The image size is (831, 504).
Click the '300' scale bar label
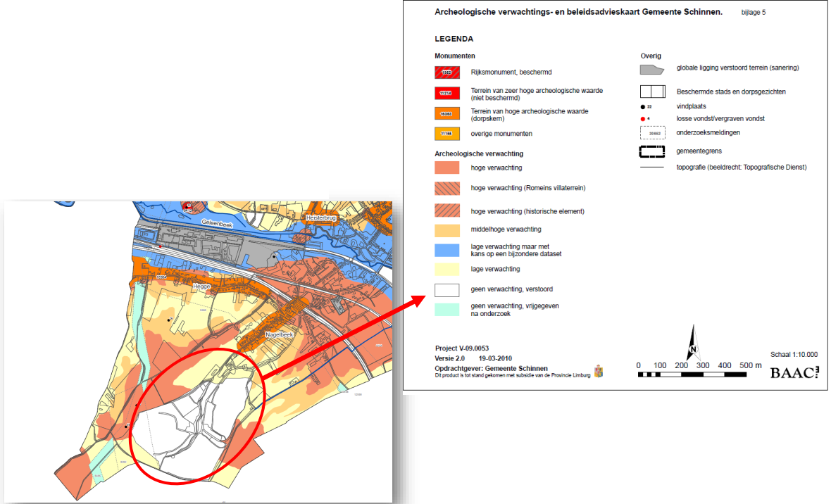coord(703,365)
